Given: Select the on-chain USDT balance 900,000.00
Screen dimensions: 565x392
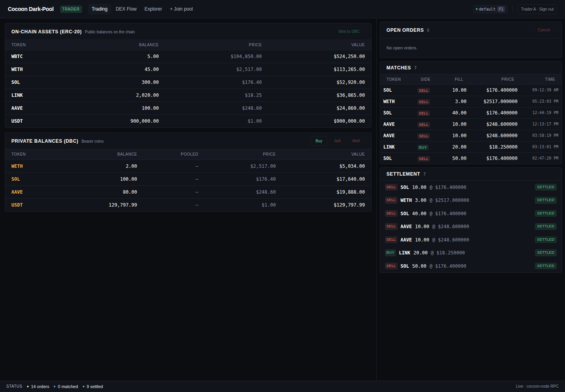Looking at the screenshot, I should point(144,121).
